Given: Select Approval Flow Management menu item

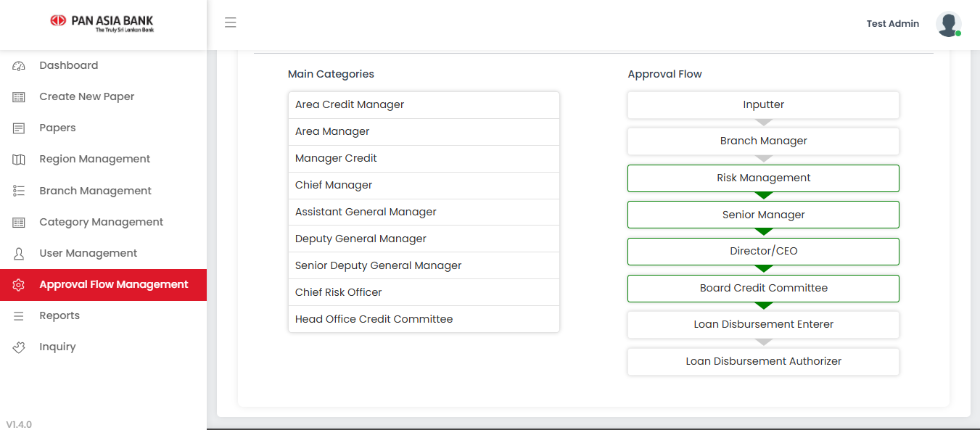Looking at the screenshot, I should click(x=103, y=284).
